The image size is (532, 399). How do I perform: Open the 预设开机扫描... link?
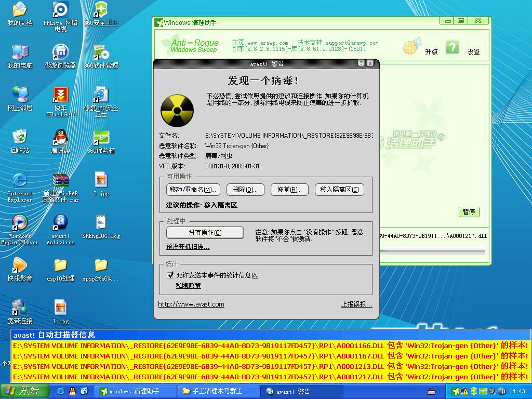188,247
